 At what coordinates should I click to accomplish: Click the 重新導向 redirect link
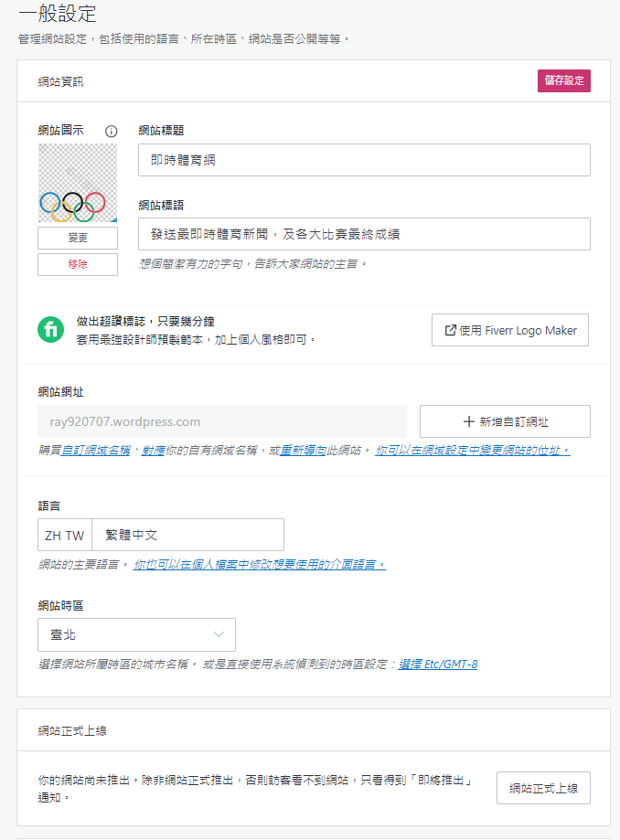click(x=306, y=451)
